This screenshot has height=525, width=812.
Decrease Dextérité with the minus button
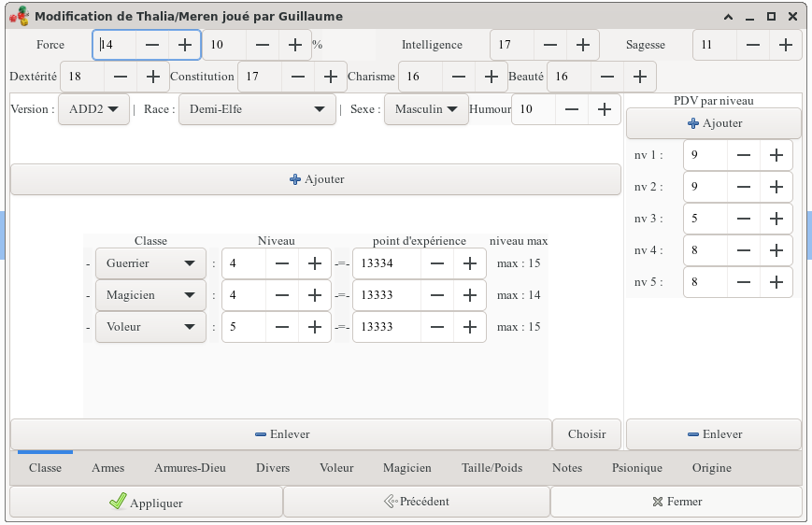point(121,77)
